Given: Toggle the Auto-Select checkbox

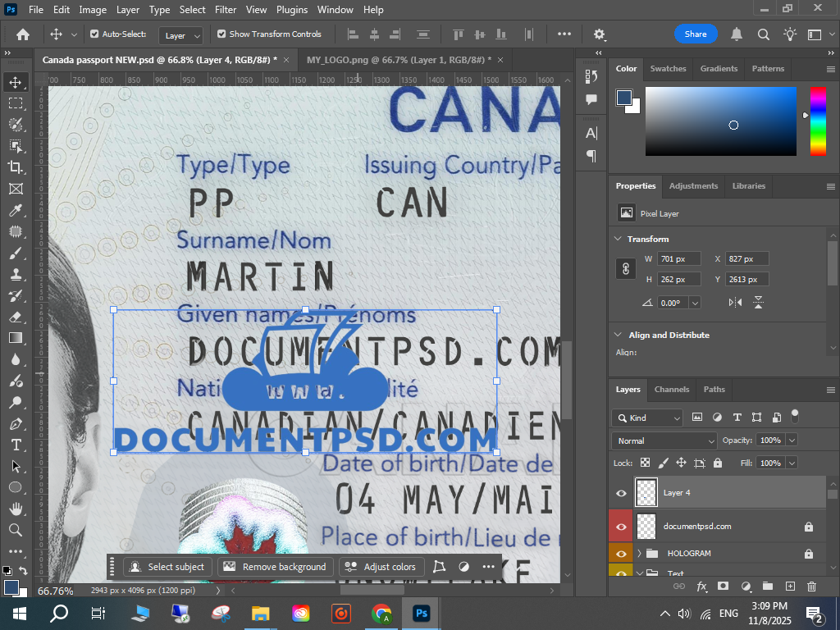Looking at the screenshot, I should tap(94, 34).
